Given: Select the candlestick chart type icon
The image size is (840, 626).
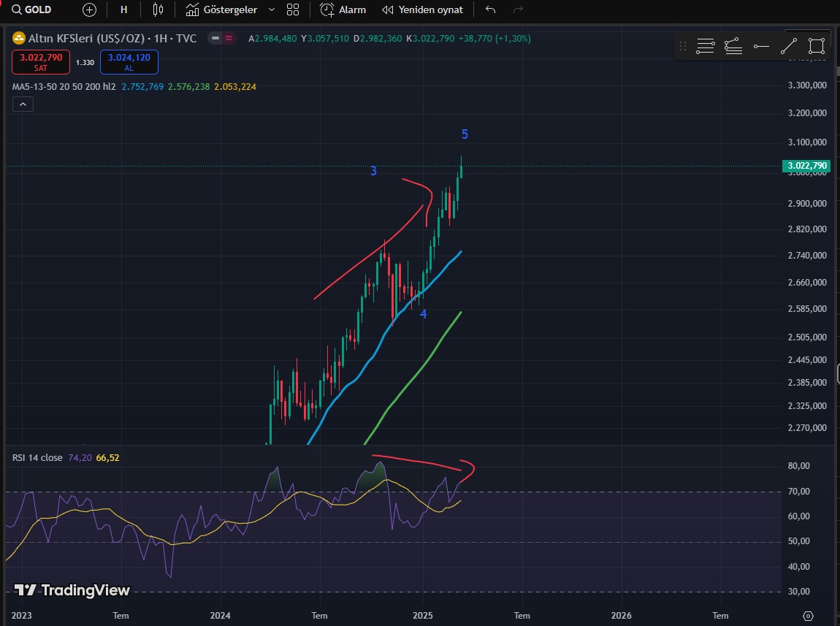Looking at the screenshot, I should coord(157,9).
